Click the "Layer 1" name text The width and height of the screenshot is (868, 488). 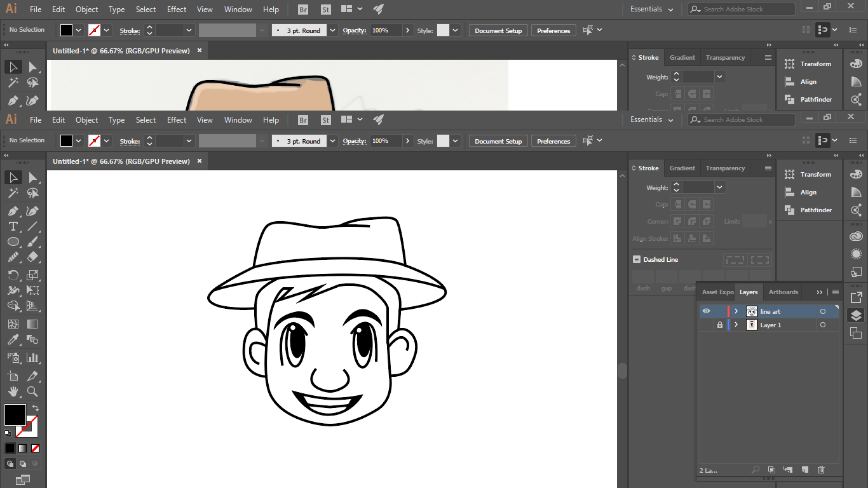[x=771, y=325]
